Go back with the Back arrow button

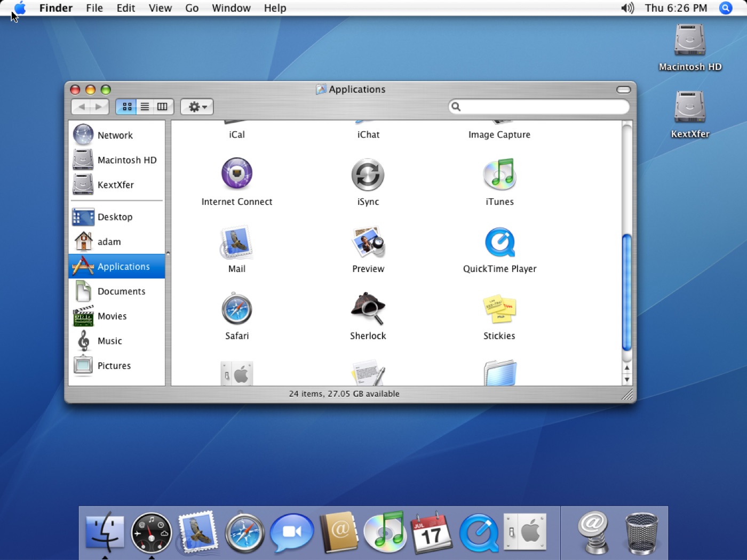81,107
